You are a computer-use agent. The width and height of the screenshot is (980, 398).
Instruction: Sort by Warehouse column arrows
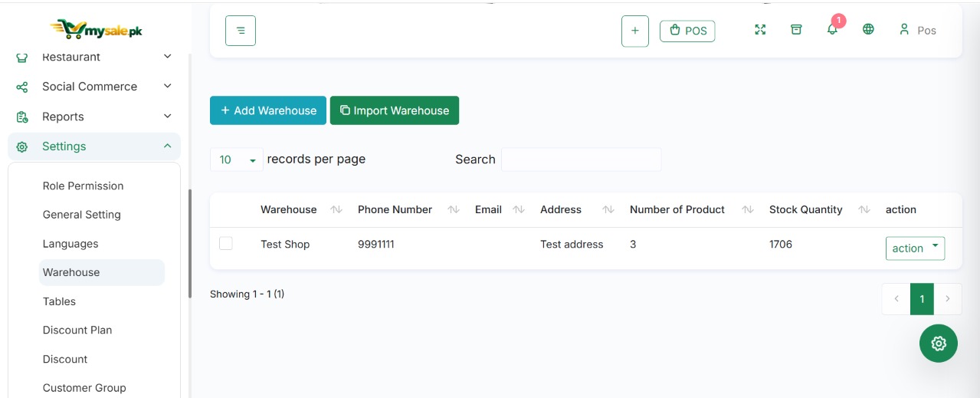336,209
